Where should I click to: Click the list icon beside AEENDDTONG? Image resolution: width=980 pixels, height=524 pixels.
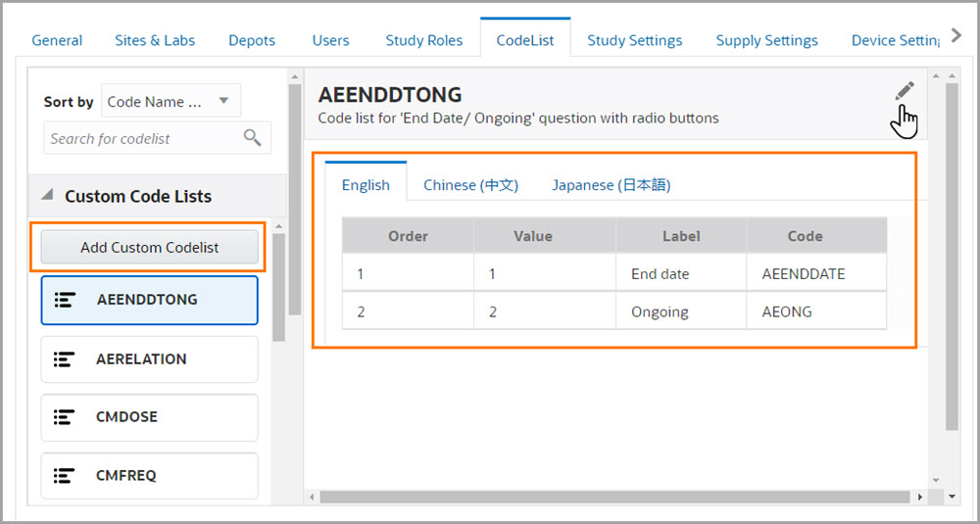click(65, 300)
